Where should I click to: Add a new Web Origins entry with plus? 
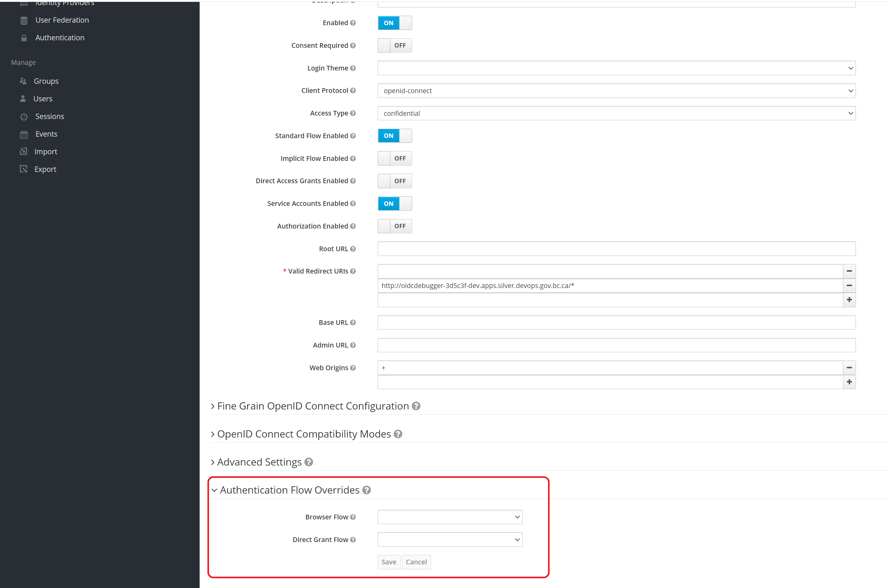point(849,382)
